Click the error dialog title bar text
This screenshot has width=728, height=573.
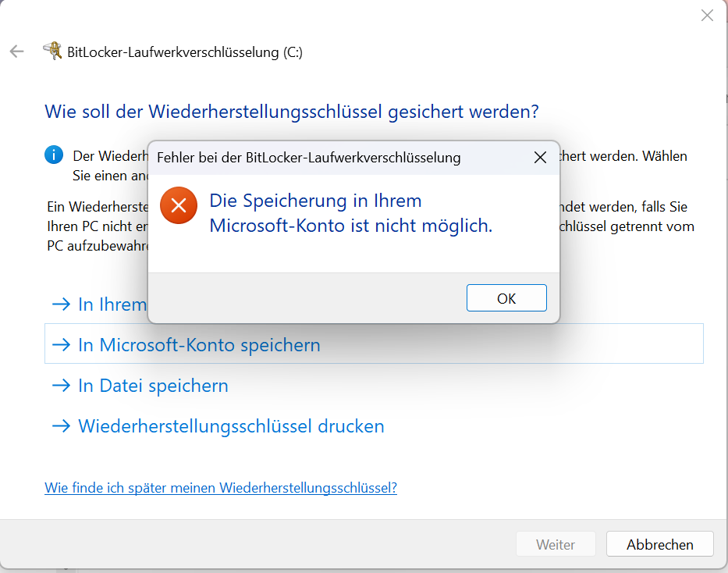pos(308,158)
